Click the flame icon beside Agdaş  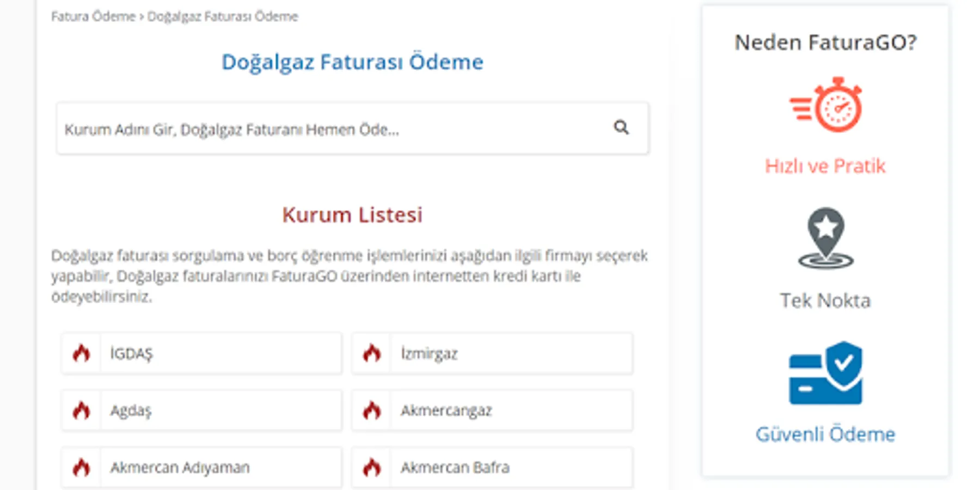tap(81, 411)
